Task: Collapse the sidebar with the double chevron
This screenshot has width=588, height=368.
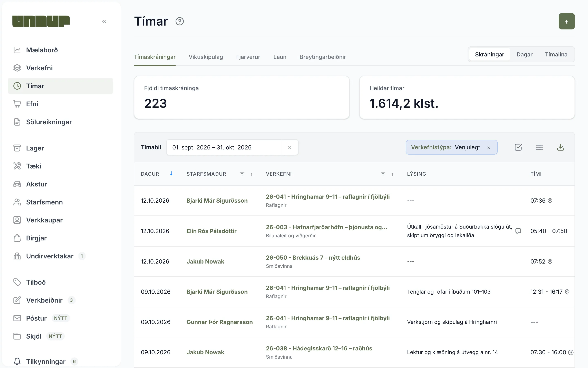Action: tap(104, 21)
